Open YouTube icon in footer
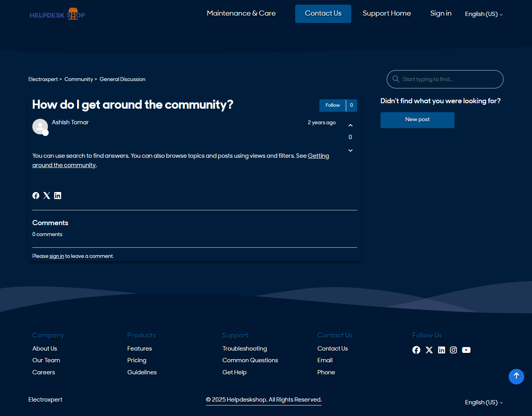Screen dimensions: 532x416 point(466,350)
